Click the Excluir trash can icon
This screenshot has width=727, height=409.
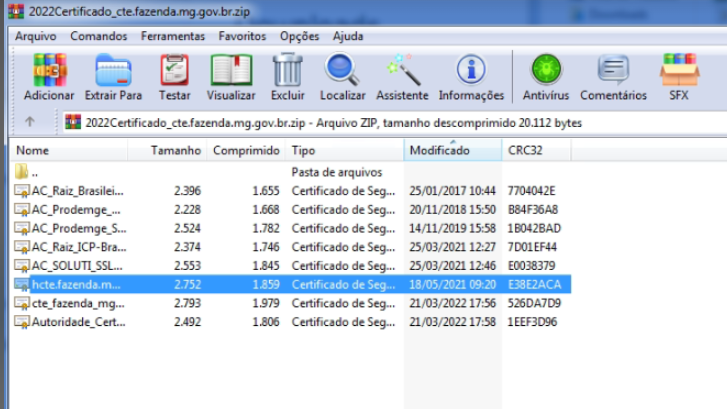pos(287,70)
